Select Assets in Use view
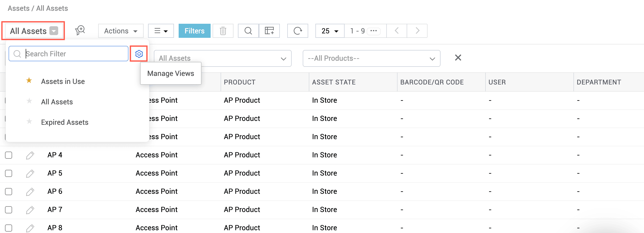Viewport: 644px width, 233px height. (63, 81)
